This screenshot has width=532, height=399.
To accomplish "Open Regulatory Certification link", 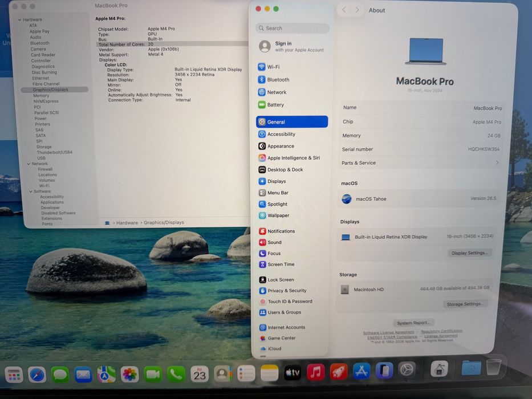I will (x=441, y=331).
